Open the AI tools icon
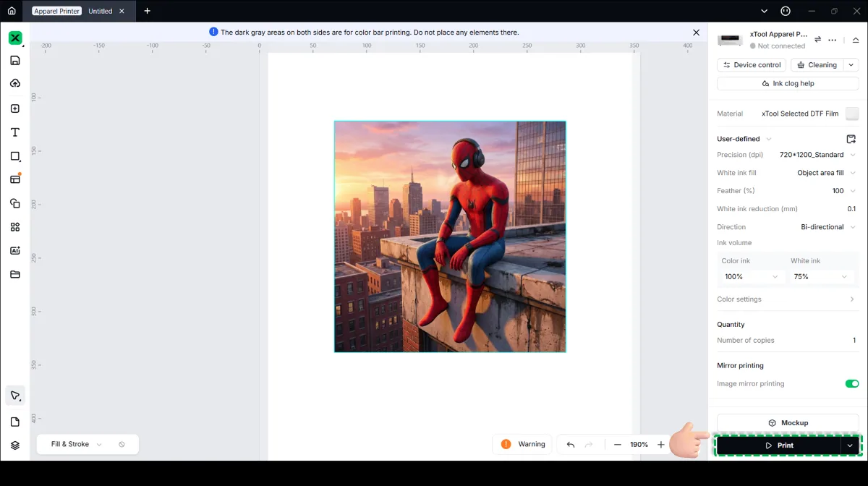The height and width of the screenshot is (486, 868). click(x=15, y=251)
